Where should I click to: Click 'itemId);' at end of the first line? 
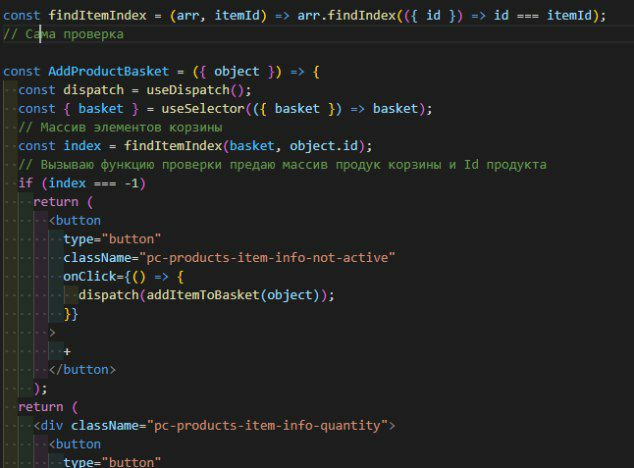(x=576, y=15)
